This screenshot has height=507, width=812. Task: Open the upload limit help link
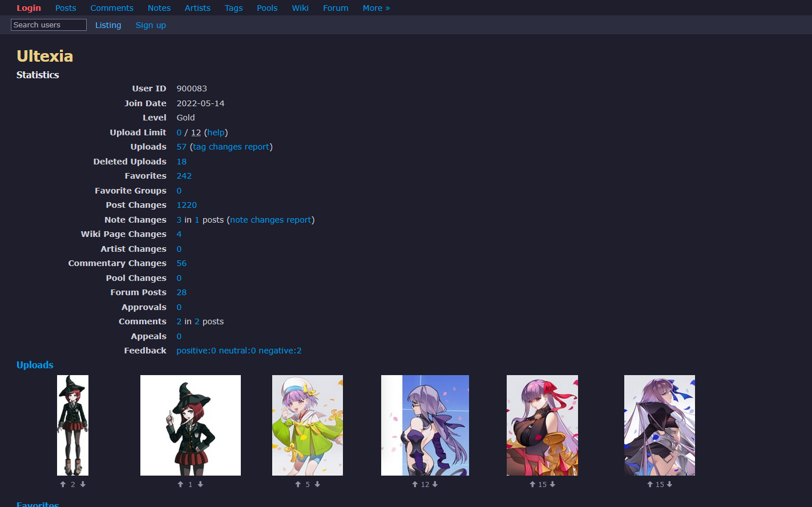(x=216, y=132)
